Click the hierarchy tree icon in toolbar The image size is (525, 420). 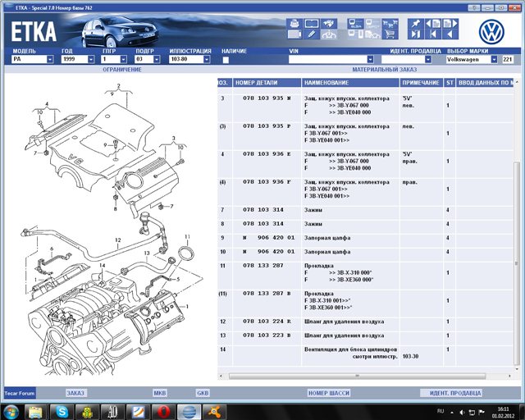(x=329, y=34)
